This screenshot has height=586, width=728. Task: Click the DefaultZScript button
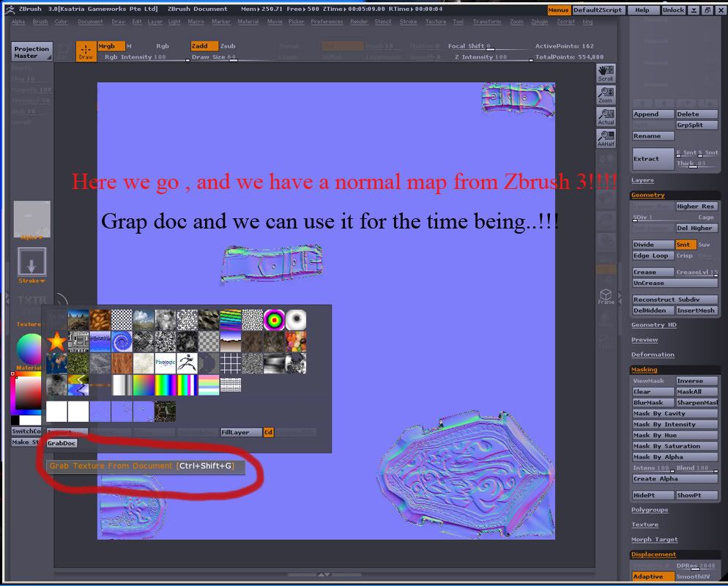pyautogui.click(x=598, y=10)
